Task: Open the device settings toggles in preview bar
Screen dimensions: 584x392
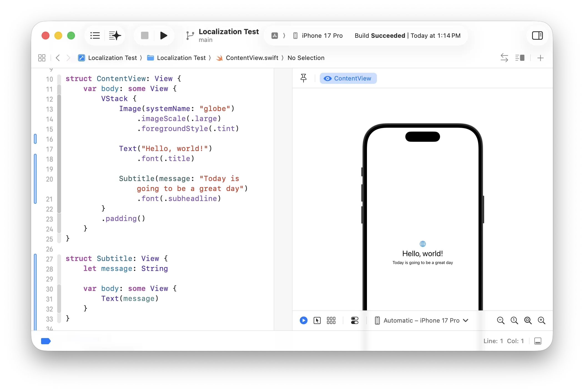Action: pos(354,320)
